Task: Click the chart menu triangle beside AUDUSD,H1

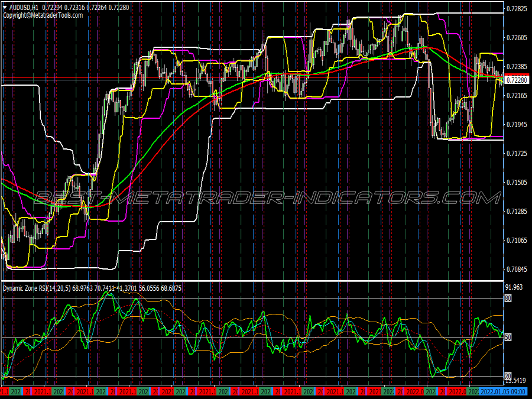Action: pos(5,8)
